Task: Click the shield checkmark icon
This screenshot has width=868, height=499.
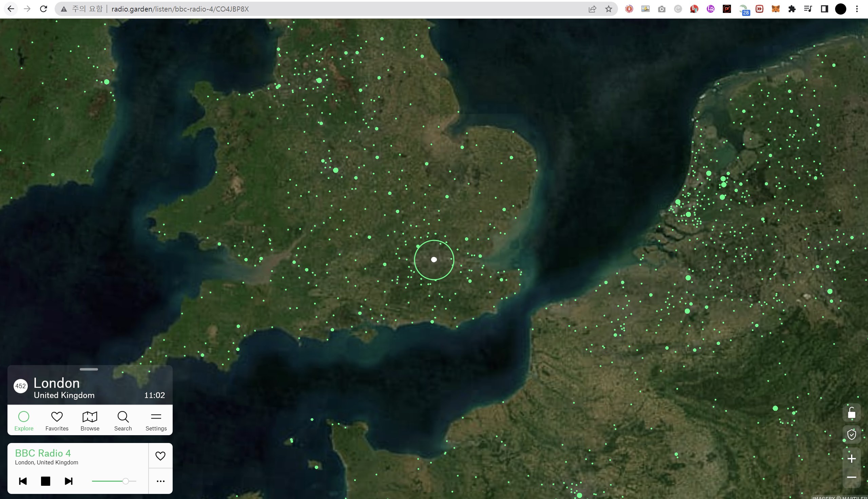Action: click(x=852, y=435)
